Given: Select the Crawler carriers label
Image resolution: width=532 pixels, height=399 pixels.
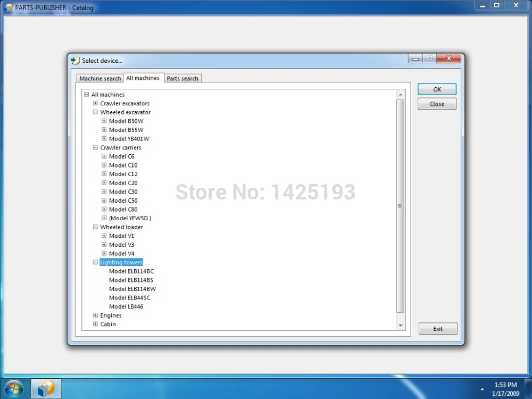Looking at the screenshot, I should [x=120, y=147].
